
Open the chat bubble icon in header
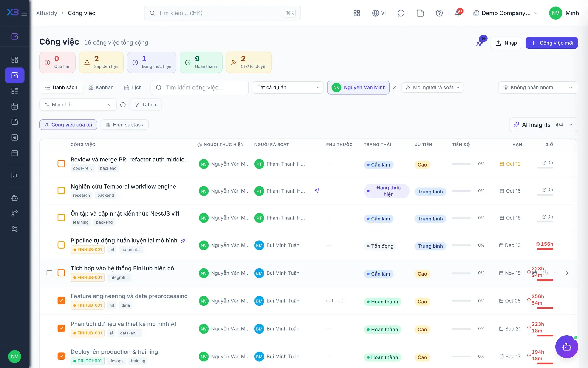401,13
